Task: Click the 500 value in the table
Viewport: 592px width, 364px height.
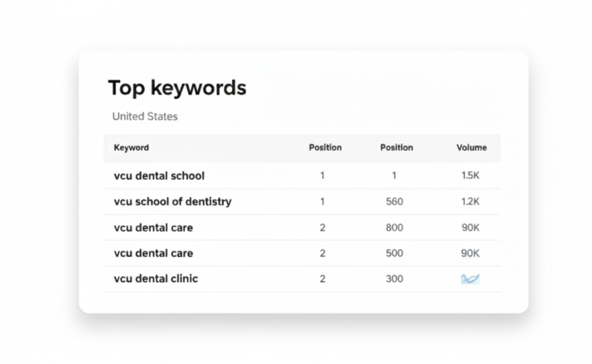Action: pyautogui.click(x=394, y=253)
